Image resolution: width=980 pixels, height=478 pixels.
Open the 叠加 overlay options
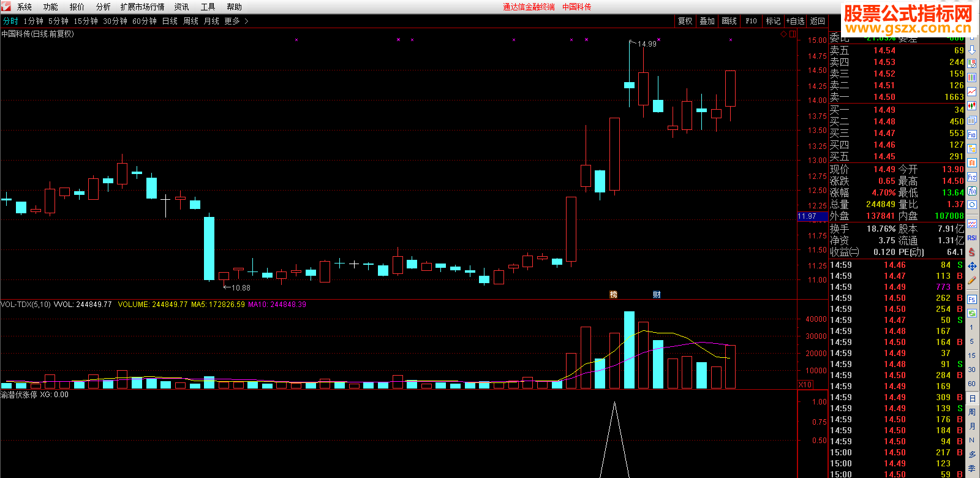click(x=707, y=21)
